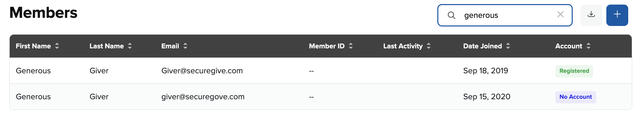Clear the search field text
The height and width of the screenshot is (113, 644).
point(560,15)
